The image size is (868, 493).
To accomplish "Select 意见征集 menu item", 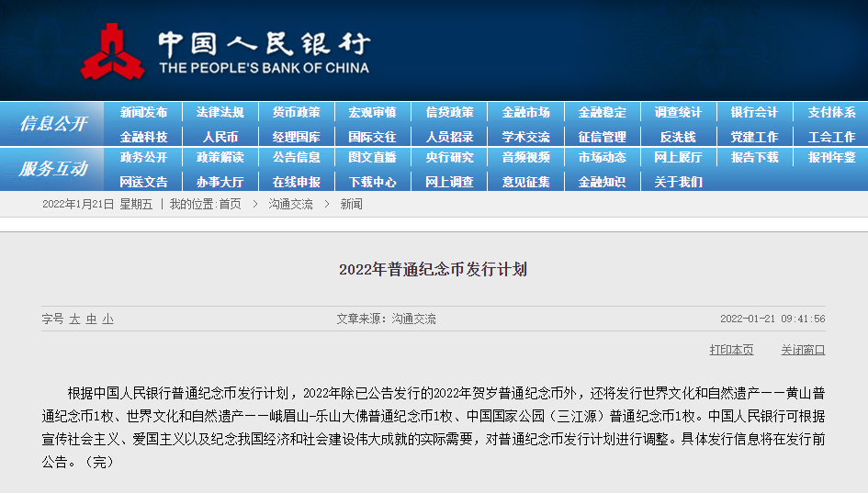I will click(x=526, y=182).
